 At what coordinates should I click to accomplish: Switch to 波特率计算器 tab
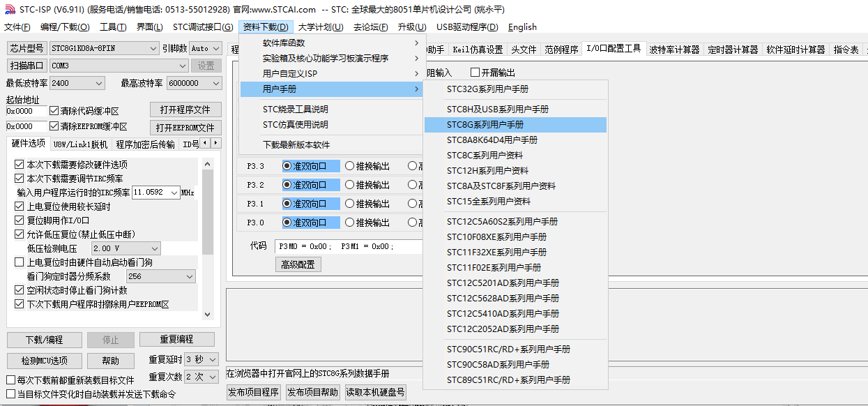click(674, 50)
